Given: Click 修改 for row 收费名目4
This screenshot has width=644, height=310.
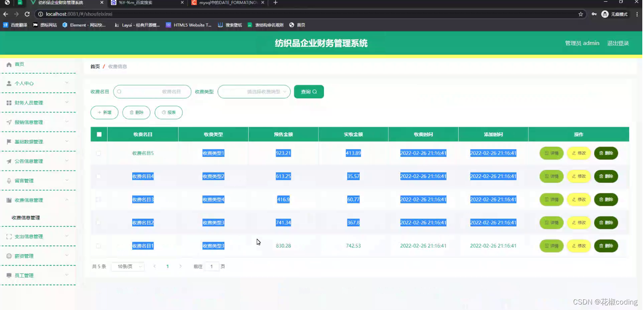Looking at the screenshot, I should [579, 176].
